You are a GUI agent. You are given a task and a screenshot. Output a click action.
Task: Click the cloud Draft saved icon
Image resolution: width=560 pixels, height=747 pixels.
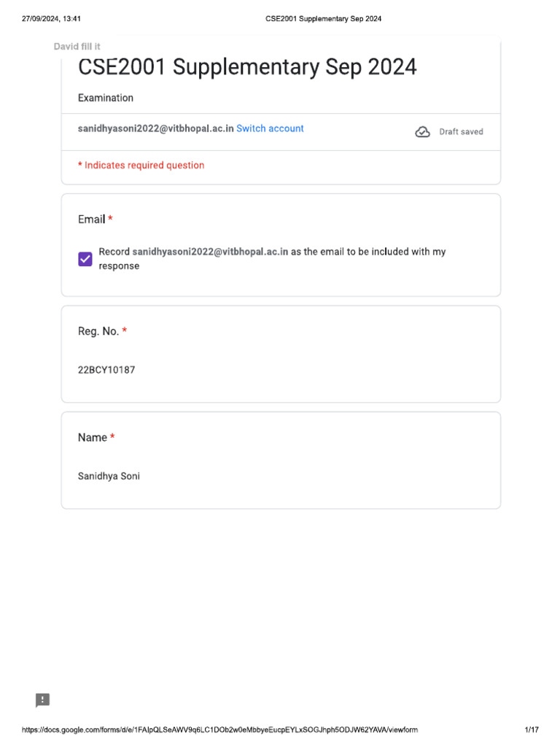(x=422, y=132)
